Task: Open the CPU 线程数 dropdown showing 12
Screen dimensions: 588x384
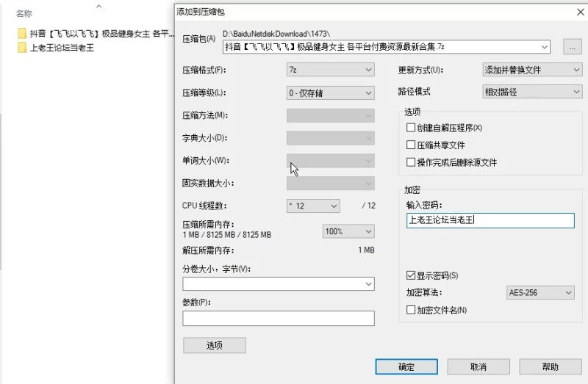Action: point(313,206)
